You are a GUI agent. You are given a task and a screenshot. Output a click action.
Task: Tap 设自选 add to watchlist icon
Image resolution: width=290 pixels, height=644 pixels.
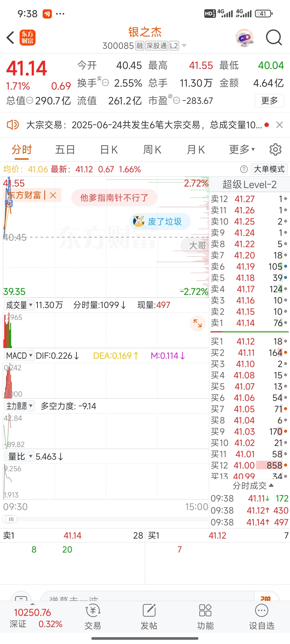[262, 617]
